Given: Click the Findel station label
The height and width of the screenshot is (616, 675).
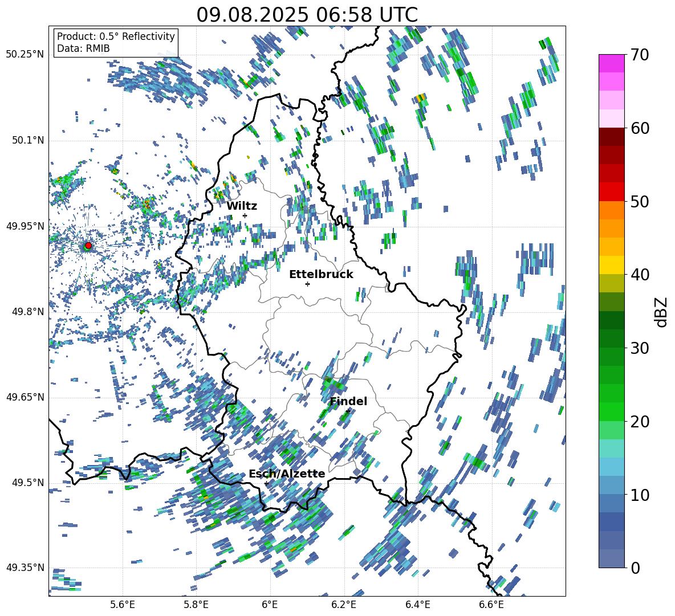Looking at the screenshot, I should coord(348,401).
